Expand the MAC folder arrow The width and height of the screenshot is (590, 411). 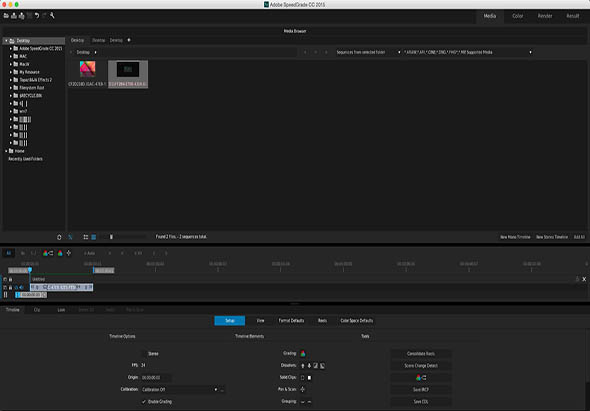11,56
